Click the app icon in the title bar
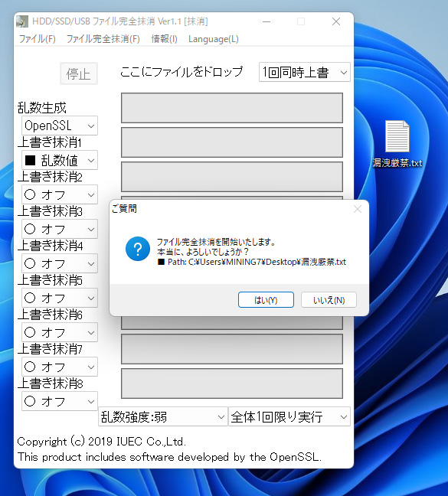Screen dimensions: 448x496 click(22, 21)
